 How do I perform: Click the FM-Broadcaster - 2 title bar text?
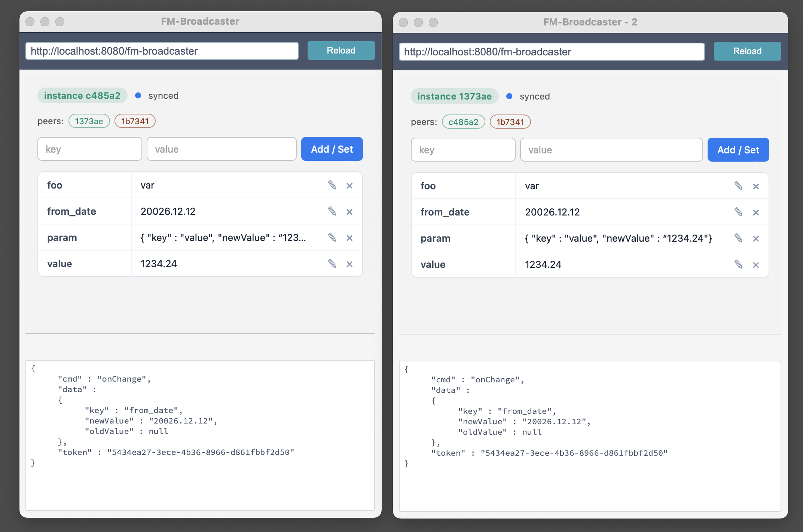pos(590,22)
